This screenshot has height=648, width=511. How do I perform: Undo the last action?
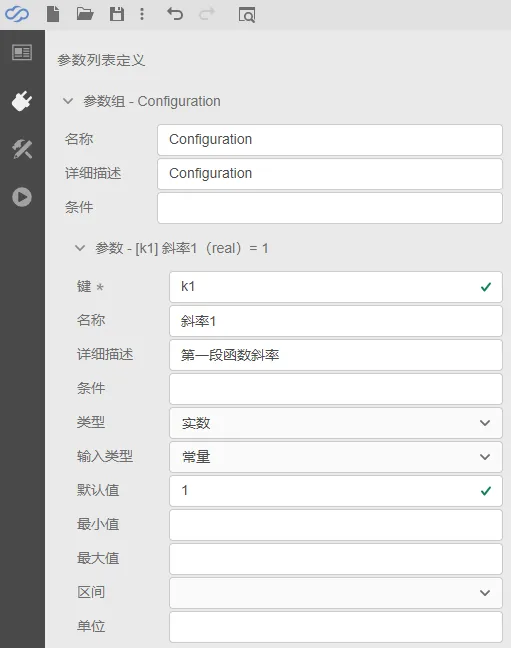point(175,14)
